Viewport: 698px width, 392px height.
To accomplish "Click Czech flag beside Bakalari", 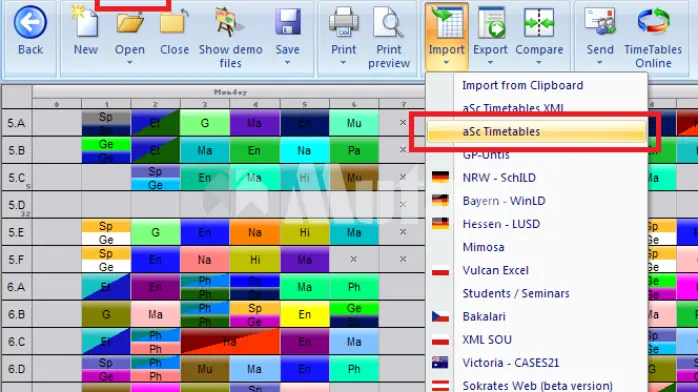I will coord(440,316).
